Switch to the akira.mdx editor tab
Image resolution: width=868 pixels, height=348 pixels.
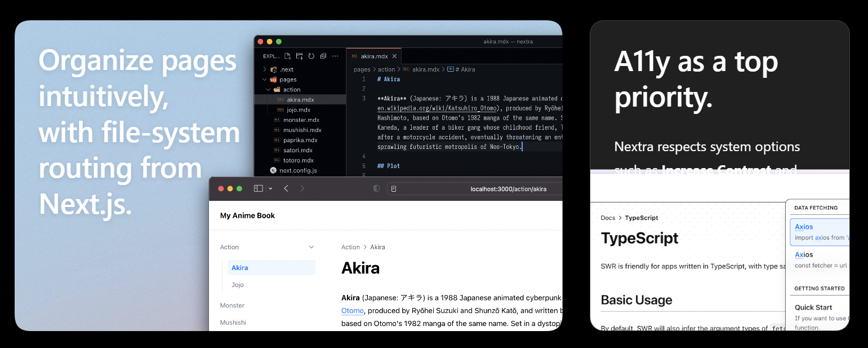[373, 56]
